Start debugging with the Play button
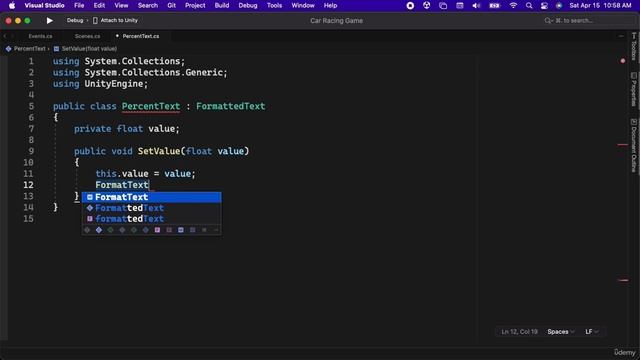Viewport: 640px width, 360px height. tap(49, 20)
